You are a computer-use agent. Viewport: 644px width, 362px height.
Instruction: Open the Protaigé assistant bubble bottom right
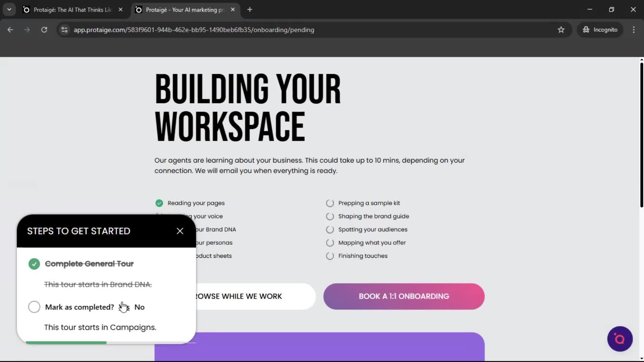click(620, 339)
